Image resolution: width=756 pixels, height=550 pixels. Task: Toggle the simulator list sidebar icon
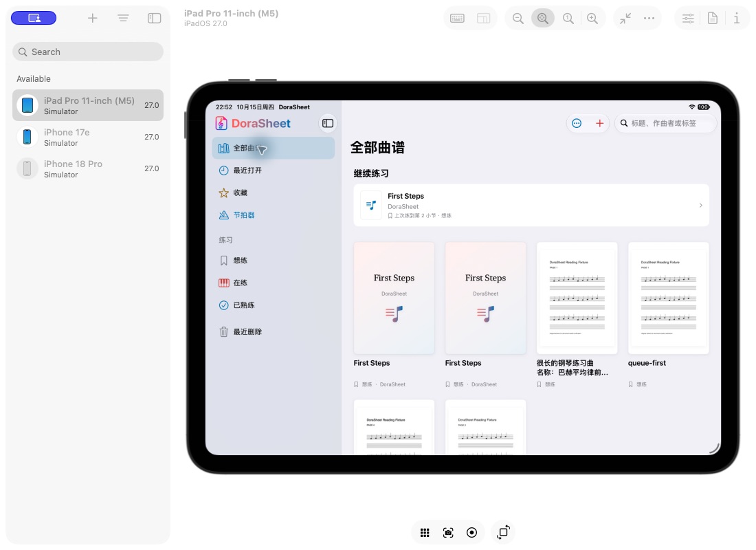click(x=154, y=18)
